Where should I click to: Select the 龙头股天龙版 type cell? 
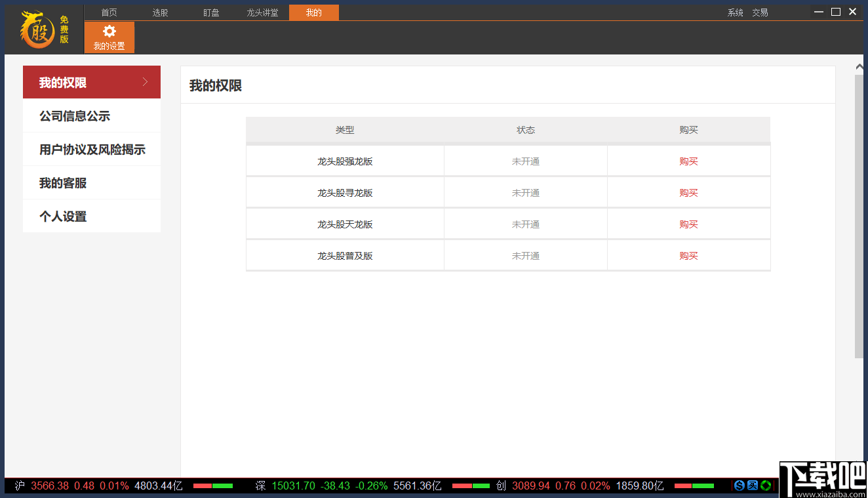pos(345,224)
